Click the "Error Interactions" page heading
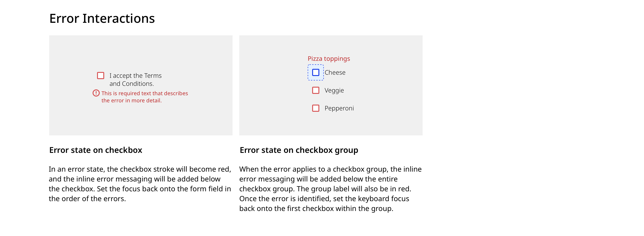Image resolution: width=644 pixels, height=236 pixels. coord(102,19)
